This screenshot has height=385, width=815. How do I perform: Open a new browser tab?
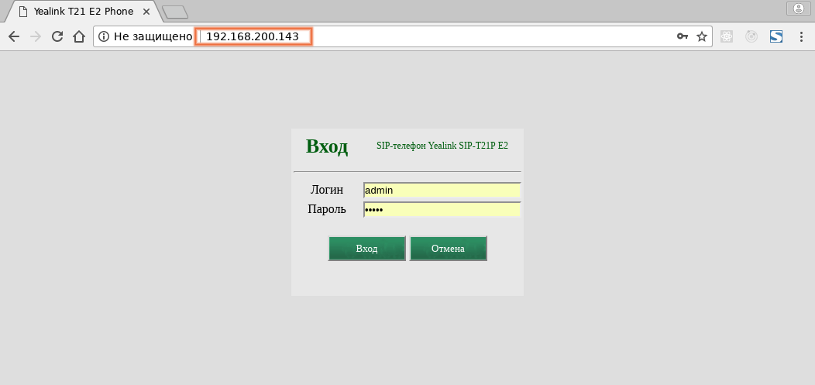click(x=175, y=12)
